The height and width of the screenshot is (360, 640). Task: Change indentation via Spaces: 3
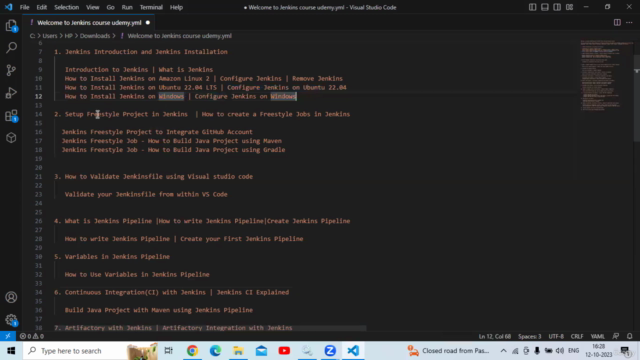(x=529, y=336)
